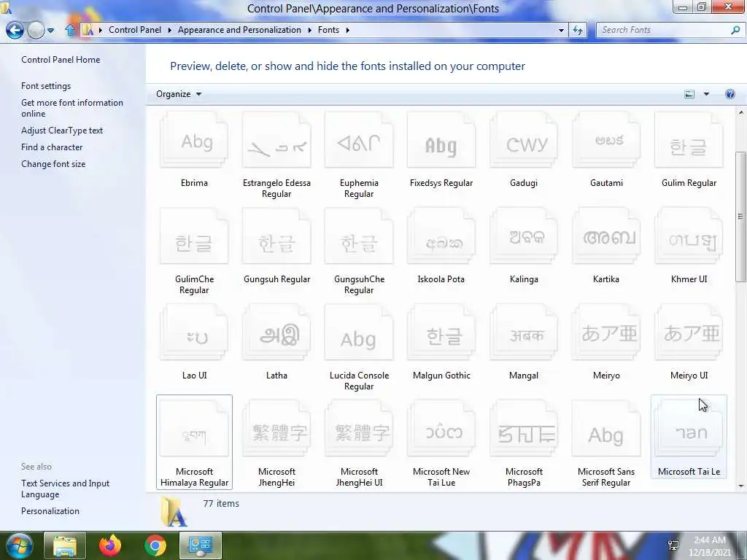This screenshot has height=560, width=747.
Task: Click the Fonts breadcrumb segment
Action: coord(329,30)
